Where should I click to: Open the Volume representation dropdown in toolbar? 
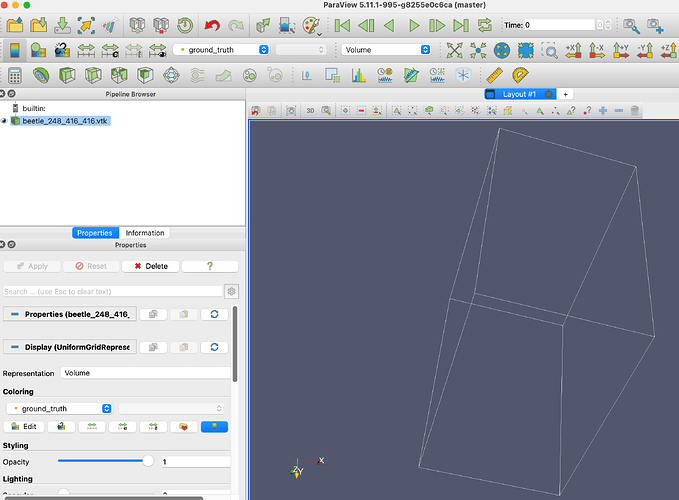point(386,50)
